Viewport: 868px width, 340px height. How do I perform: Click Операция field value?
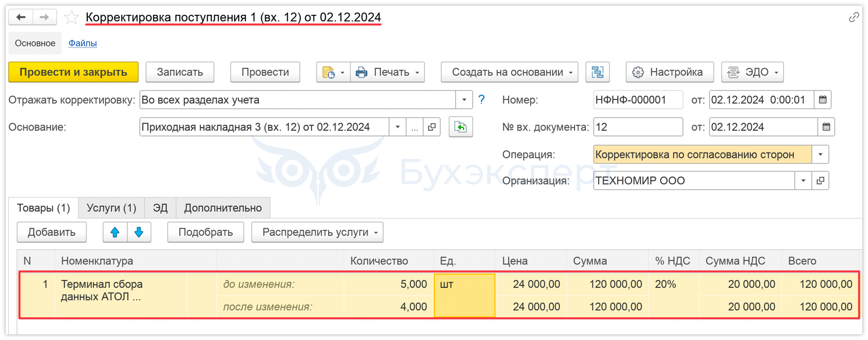pos(702,155)
